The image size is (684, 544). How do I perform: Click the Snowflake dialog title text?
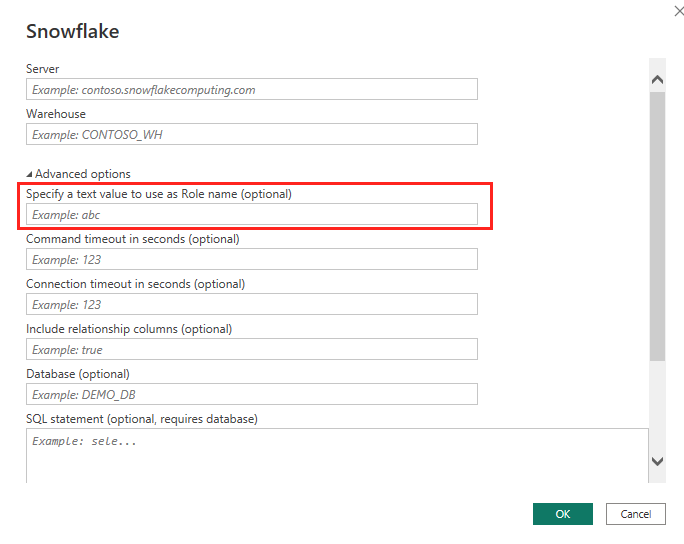(x=73, y=32)
